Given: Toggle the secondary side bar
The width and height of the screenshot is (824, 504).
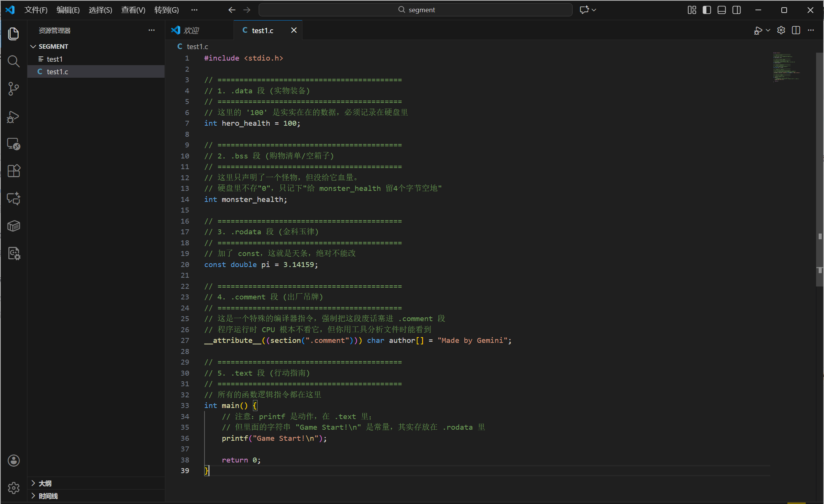Looking at the screenshot, I should (736, 10).
